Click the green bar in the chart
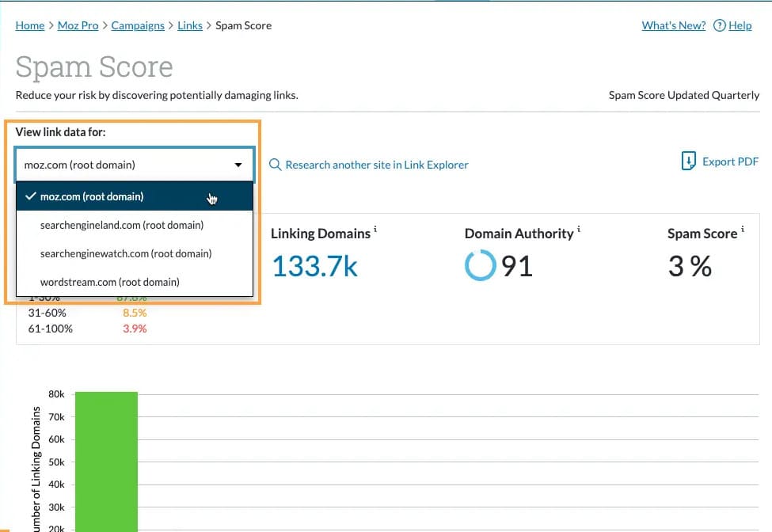This screenshot has height=532, width=772. (106, 459)
